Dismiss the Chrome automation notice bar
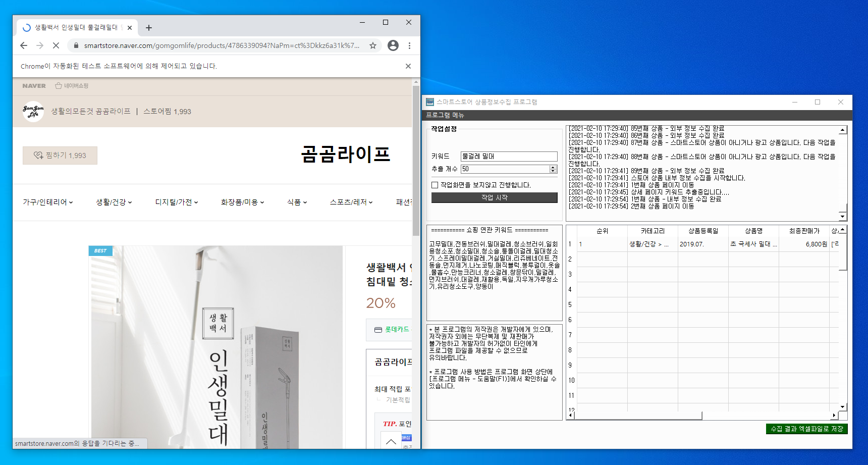868x465 pixels. (408, 66)
